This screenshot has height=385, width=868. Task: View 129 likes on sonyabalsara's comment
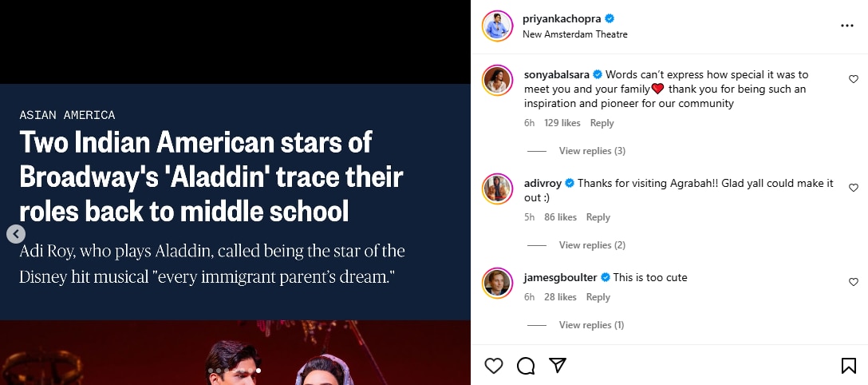562,123
